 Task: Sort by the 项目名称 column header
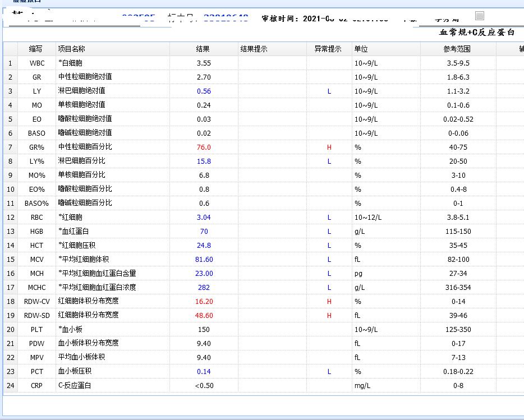(73, 49)
